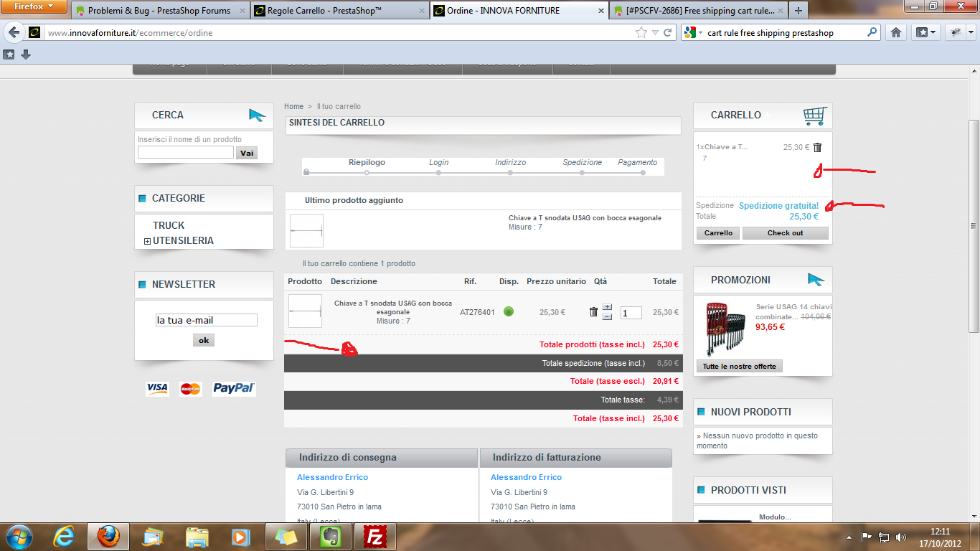The height and width of the screenshot is (551, 980).
Task: Click the Google search field in the toolbar
Action: pyautogui.click(x=785, y=33)
